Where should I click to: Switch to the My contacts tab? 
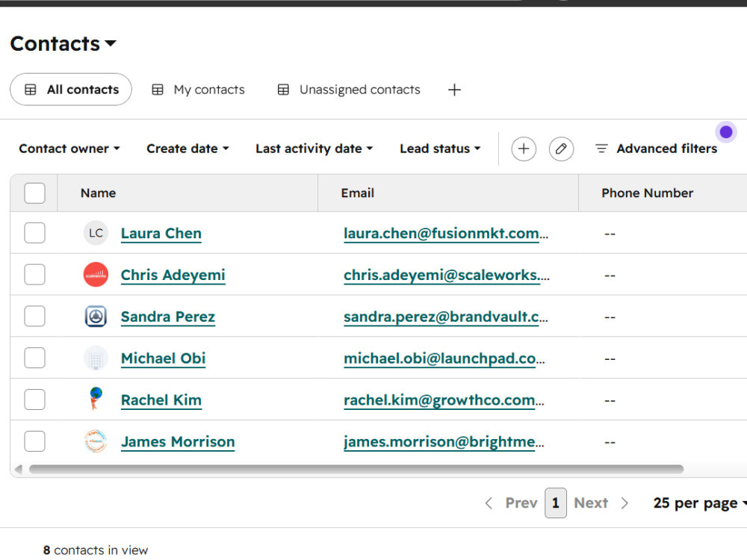(x=198, y=90)
